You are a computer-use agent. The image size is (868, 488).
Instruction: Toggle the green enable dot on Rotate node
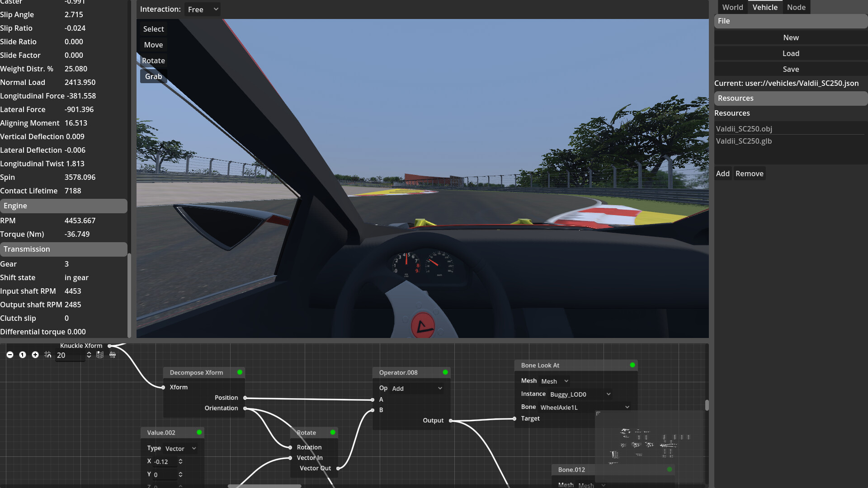click(333, 432)
